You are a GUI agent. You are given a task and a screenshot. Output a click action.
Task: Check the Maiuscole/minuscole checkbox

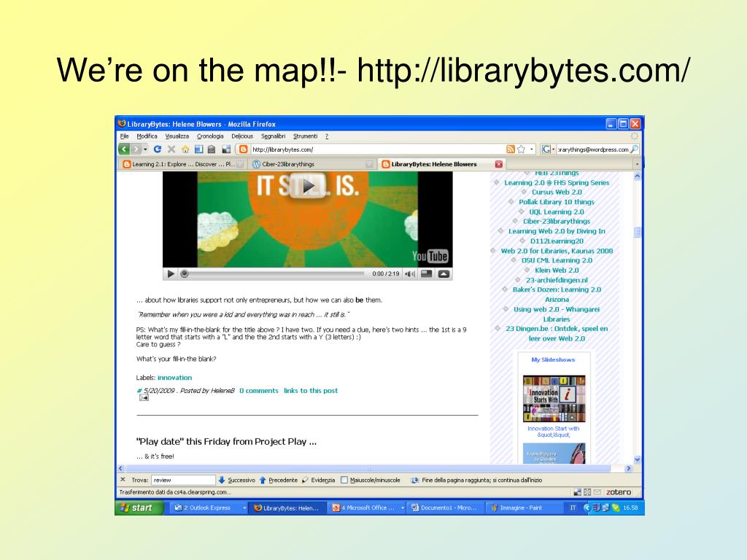tap(344, 480)
